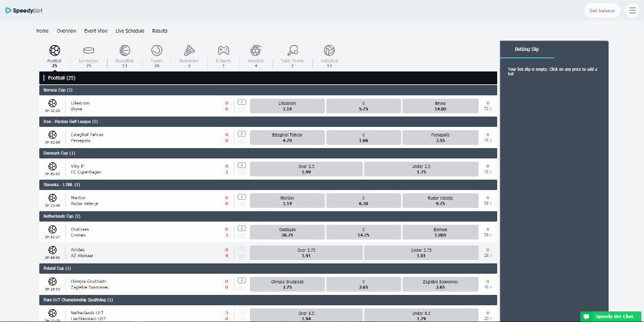Go to the Home nav item
The width and height of the screenshot is (644, 322).
[x=43, y=31]
